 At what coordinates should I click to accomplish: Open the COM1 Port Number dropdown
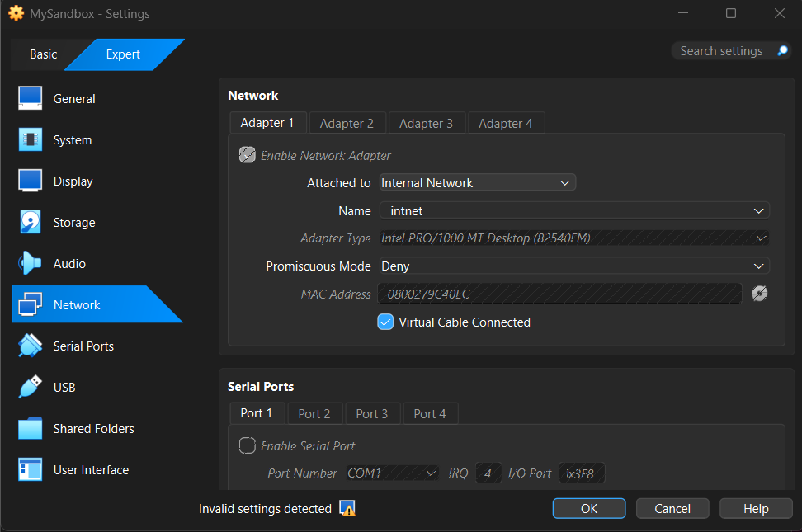(x=392, y=473)
